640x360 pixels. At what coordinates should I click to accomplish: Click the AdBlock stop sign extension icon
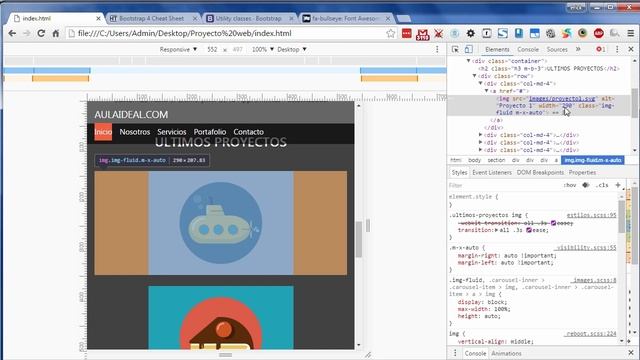599,33
